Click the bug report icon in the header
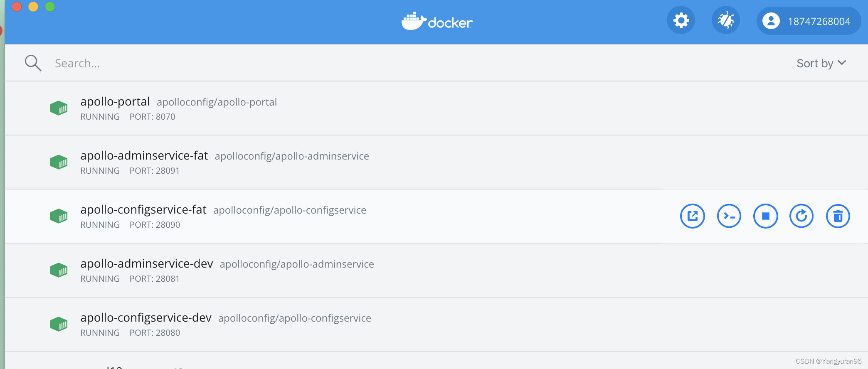Screen dimensions: 868x369 pos(725,20)
